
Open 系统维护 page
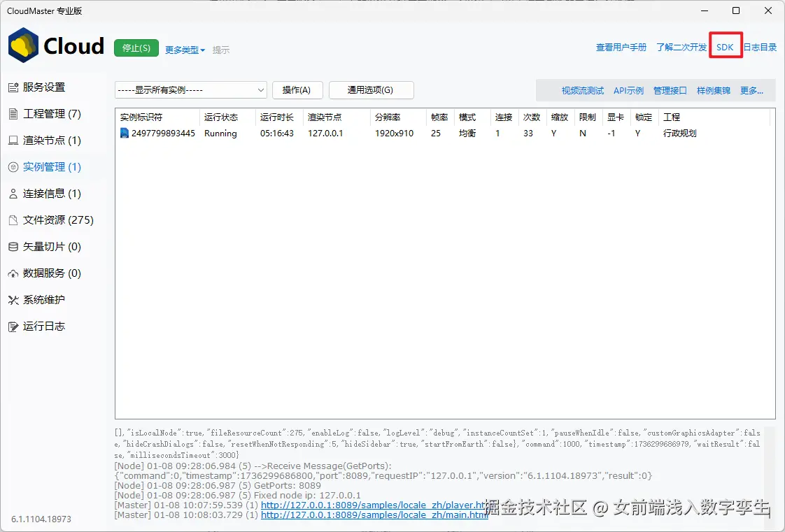coord(44,299)
